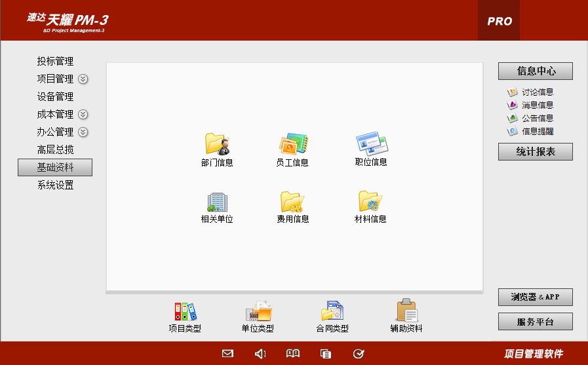This screenshot has height=365, width=588.
Task: Open the 讨论信息 link
Action: [537, 92]
